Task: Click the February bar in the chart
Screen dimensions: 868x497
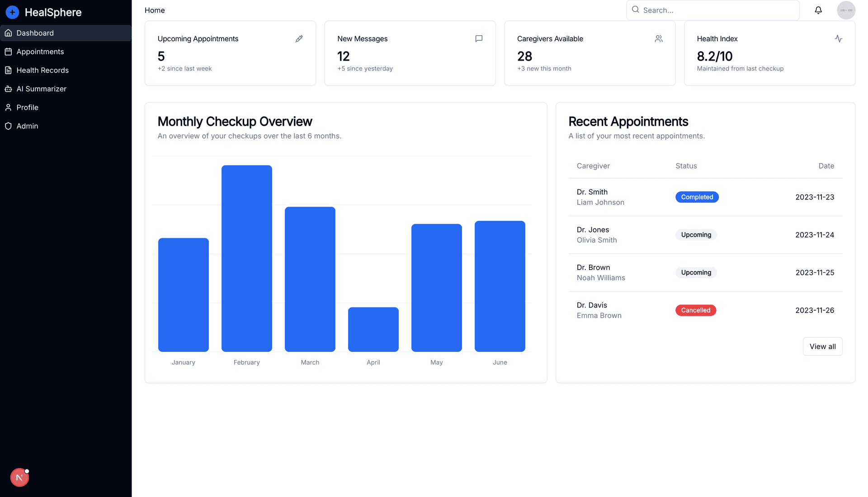Action: [246, 258]
